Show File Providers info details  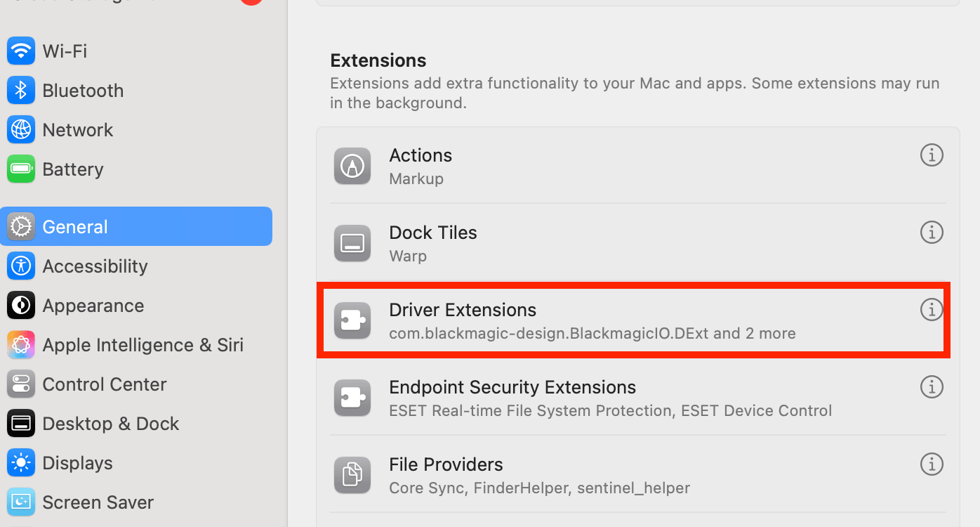coord(932,464)
